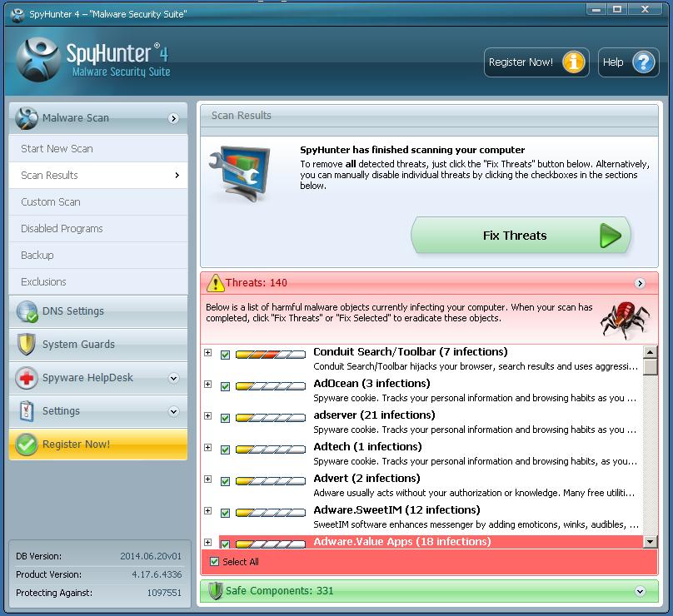Click the threat list scroll down arrow
Image resolution: width=673 pixels, height=616 pixels.
(651, 542)
